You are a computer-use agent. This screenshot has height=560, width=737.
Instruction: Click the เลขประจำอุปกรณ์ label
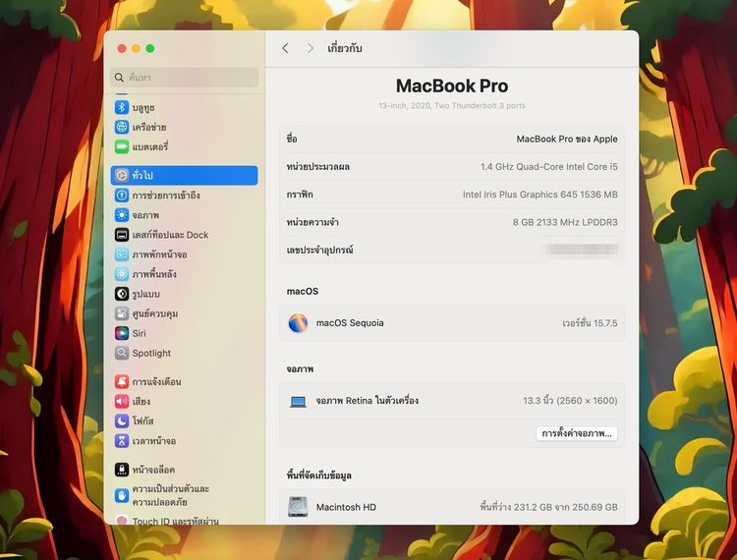319,250
